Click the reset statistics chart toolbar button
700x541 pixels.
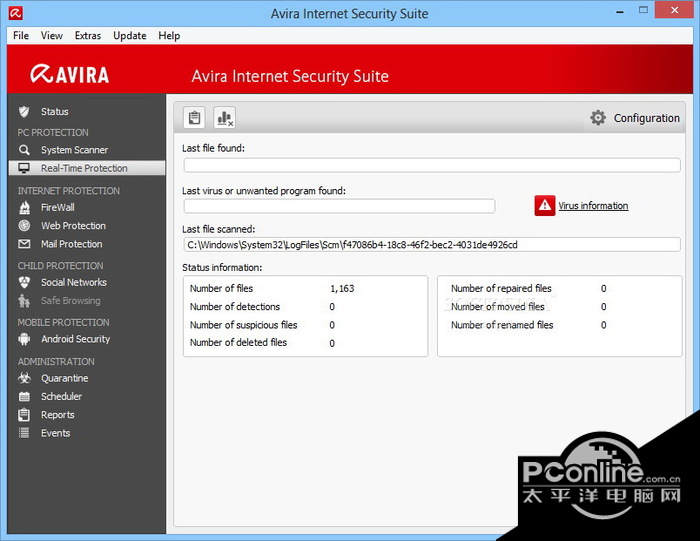pyautogui.click(x=225, y=118)
